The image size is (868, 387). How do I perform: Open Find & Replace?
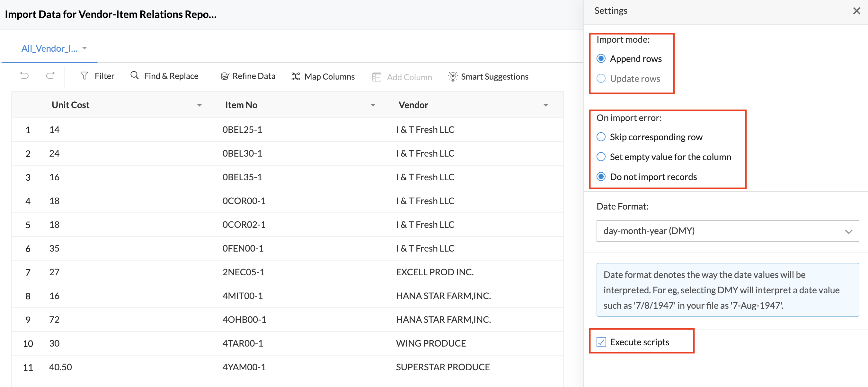click(x=164, y=76)
